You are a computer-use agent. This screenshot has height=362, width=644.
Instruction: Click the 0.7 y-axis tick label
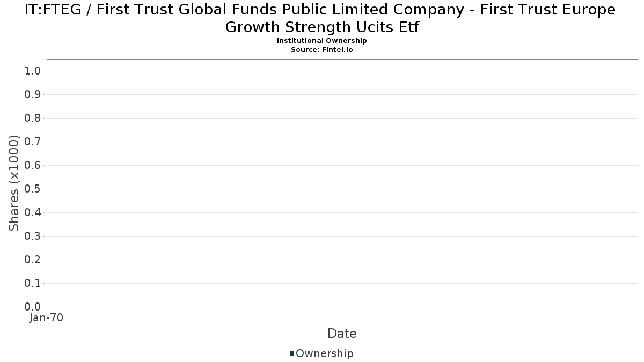point(34,142)
